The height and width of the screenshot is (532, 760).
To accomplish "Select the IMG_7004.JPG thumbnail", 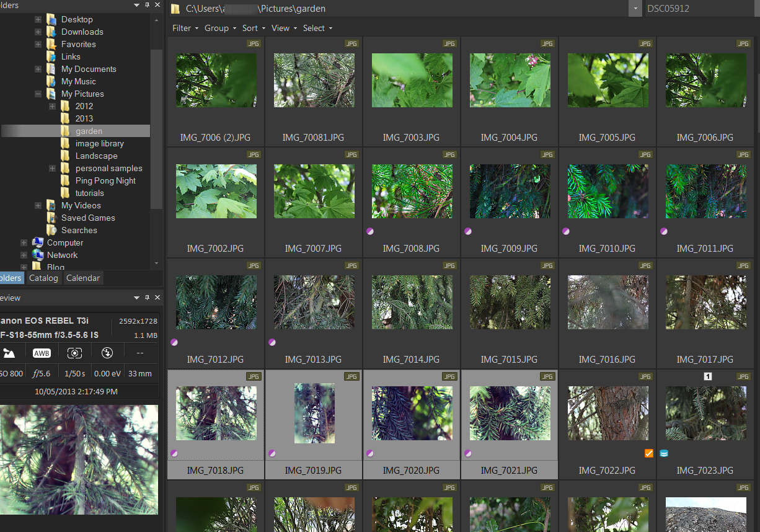I will 510,80.
